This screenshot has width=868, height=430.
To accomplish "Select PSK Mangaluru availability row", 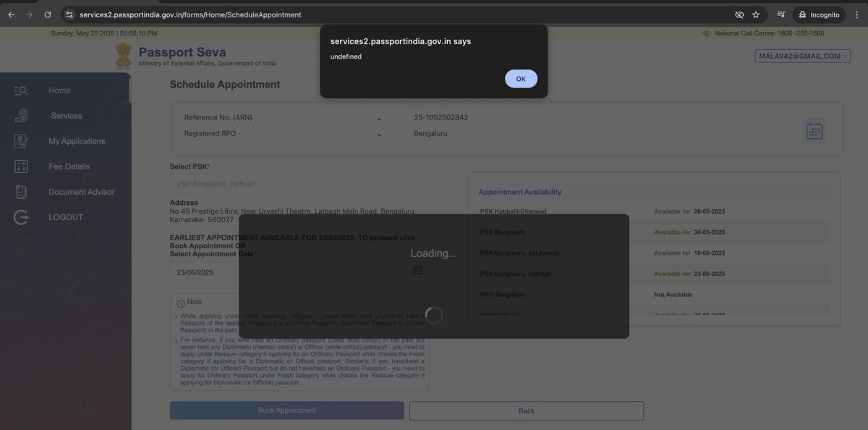I will tap(654, 232).
